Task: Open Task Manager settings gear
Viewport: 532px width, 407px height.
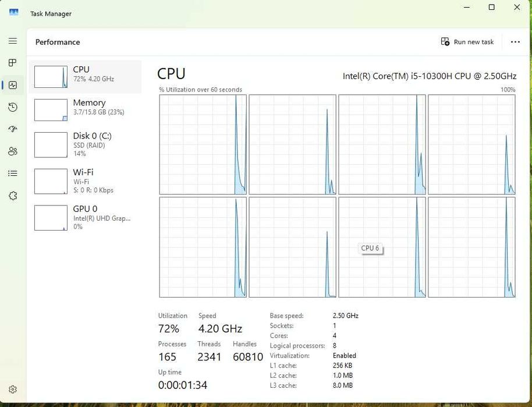Action: (x=13, y=390)
